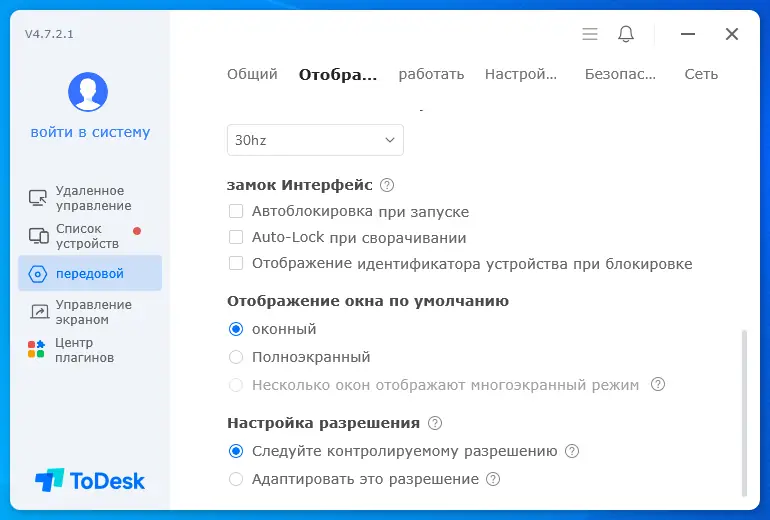This screenshot has width=770, height=520.
Task: Enable Автоблокировка при запуске checkbox
Action: point(236,211)
